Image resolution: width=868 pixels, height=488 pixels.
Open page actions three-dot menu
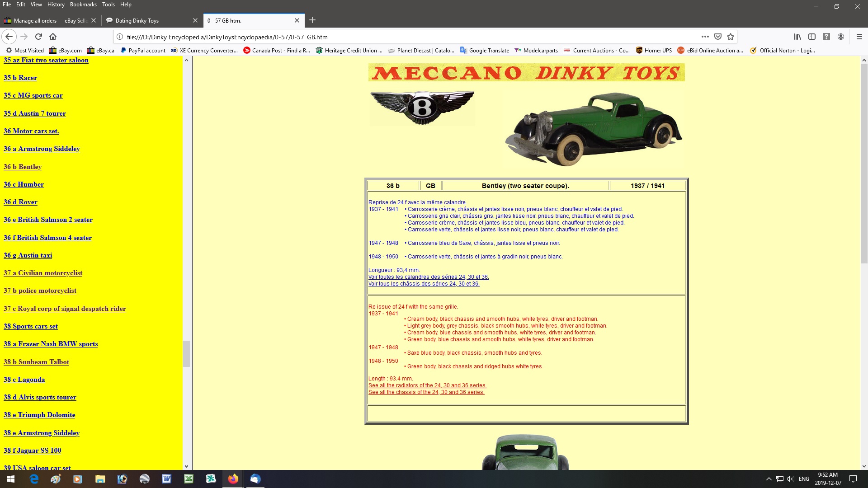tap(705, 37)
